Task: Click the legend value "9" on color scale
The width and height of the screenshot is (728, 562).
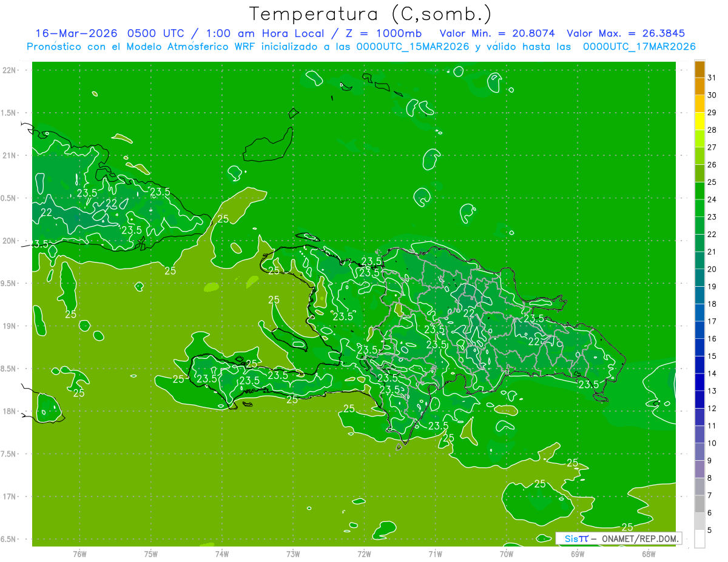Action: coord(709,461)
